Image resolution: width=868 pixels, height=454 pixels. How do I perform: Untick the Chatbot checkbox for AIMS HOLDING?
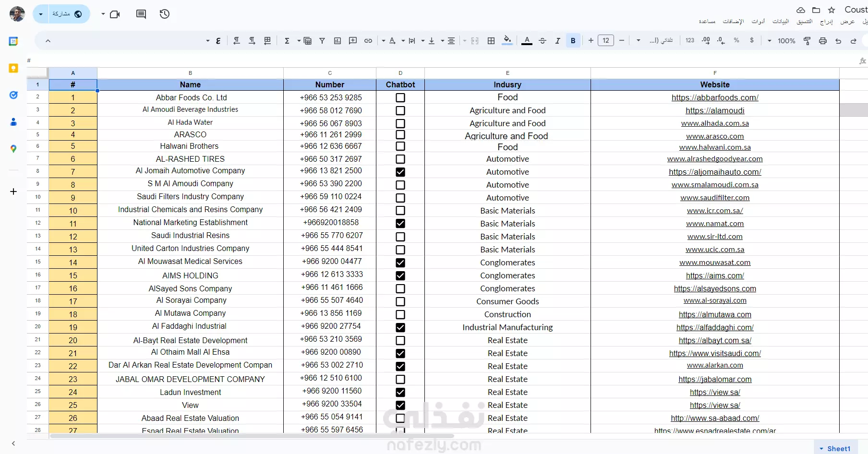point(400,275)
